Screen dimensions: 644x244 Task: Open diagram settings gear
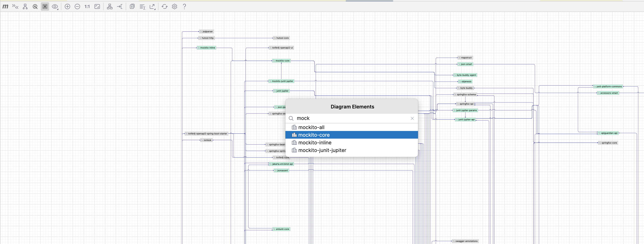point(175,6)
